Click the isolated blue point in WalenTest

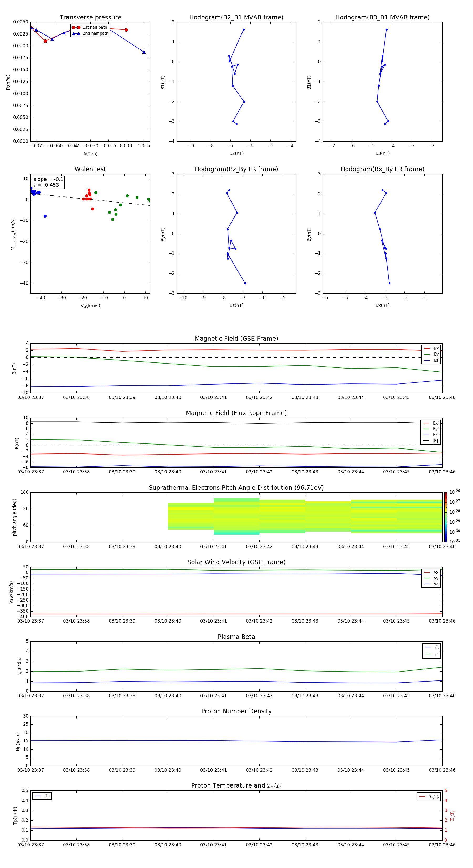pyautogui.click(x=45, y=216)
